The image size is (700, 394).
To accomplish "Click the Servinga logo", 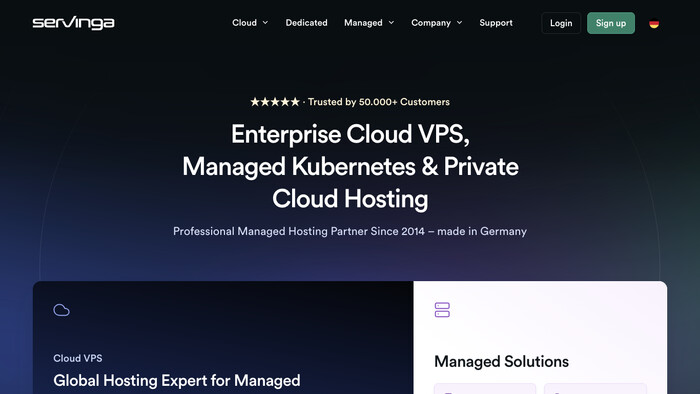I will 73,23.
